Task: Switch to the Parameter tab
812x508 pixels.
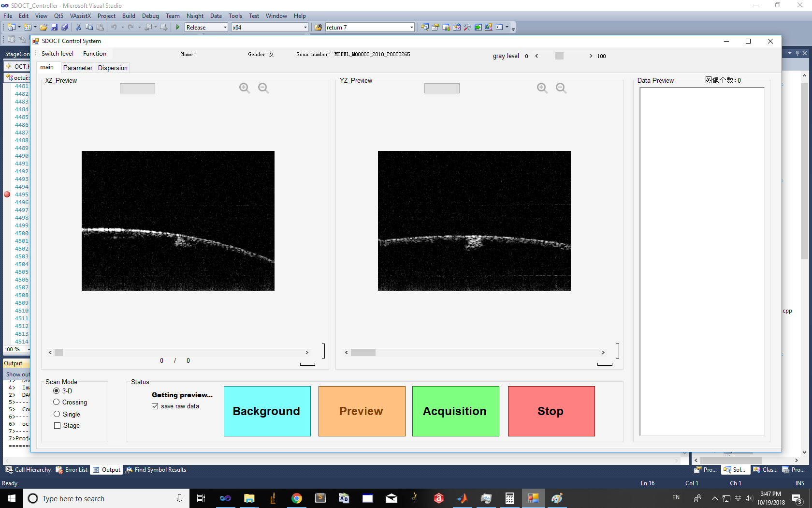Action: 77,68
